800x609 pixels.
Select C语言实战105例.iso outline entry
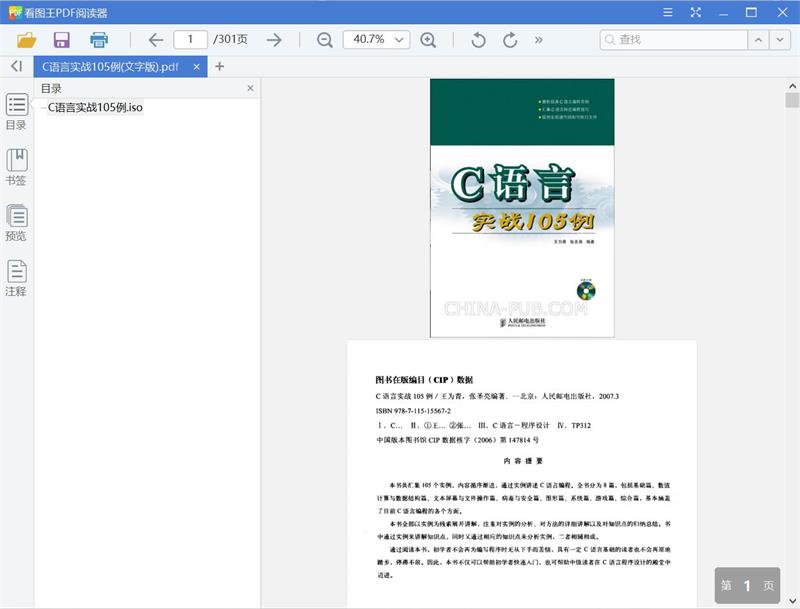click(95, 107)
